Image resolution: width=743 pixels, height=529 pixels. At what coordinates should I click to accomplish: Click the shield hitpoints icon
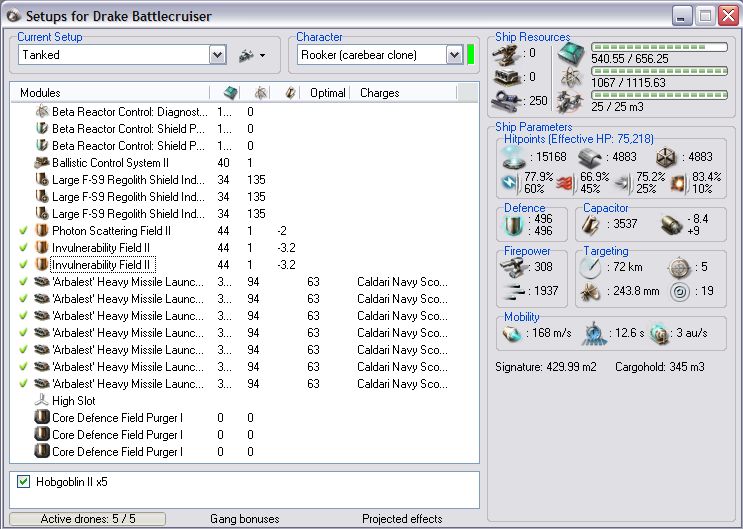tap(513, 157)
